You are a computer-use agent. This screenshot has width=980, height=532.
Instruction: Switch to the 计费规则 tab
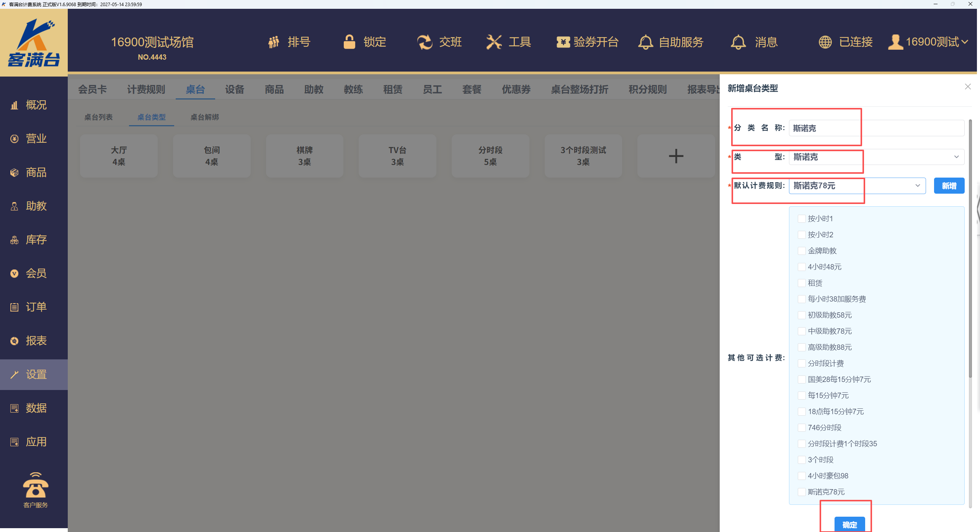(x=146, y=90)
